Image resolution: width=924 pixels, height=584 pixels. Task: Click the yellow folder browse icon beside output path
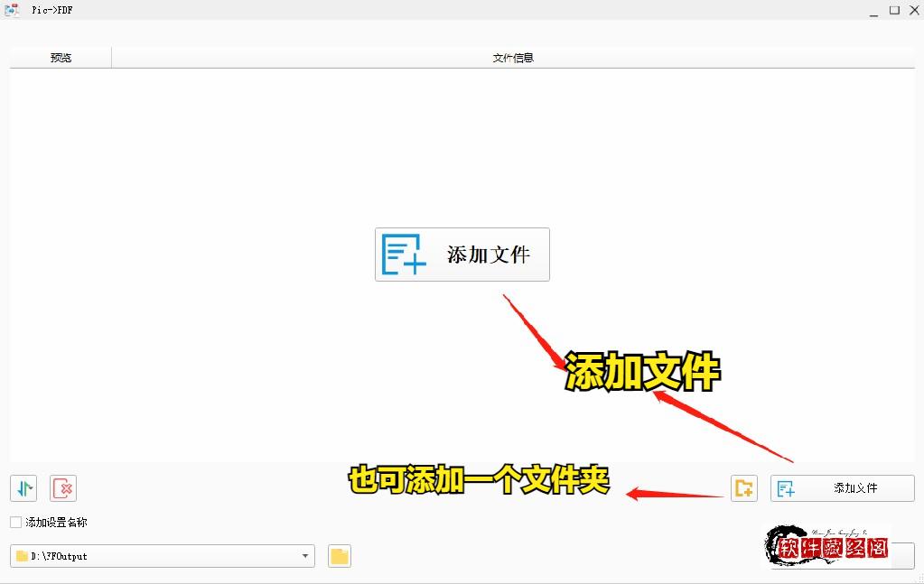339,556
